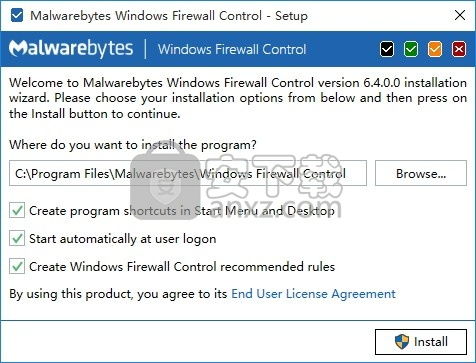Click the Browse... button
Screen dimensions: 476x363
421,173
